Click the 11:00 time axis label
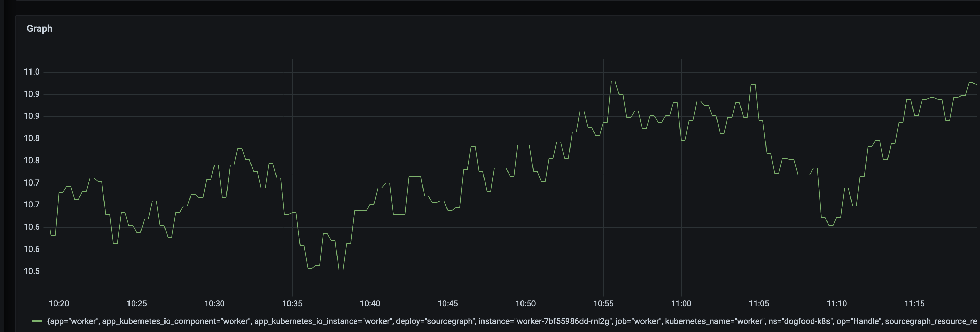Screen dimensions: 980x332 [681, 304]
